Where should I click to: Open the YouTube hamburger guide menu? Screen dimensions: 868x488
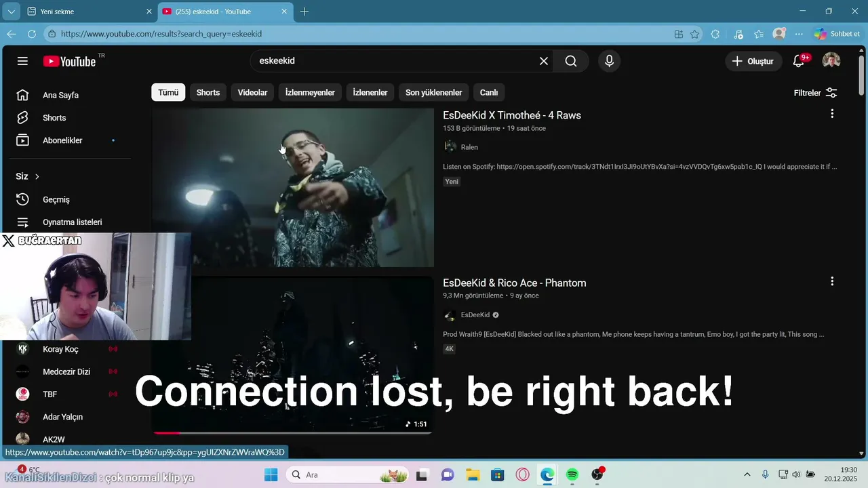pos(22,61)
